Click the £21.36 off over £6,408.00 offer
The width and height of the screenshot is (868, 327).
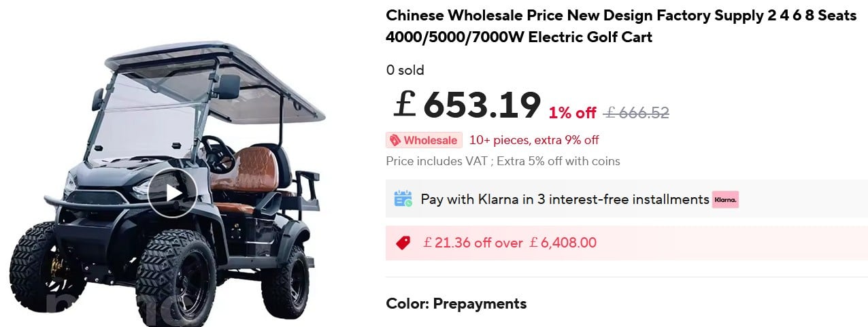510,243
